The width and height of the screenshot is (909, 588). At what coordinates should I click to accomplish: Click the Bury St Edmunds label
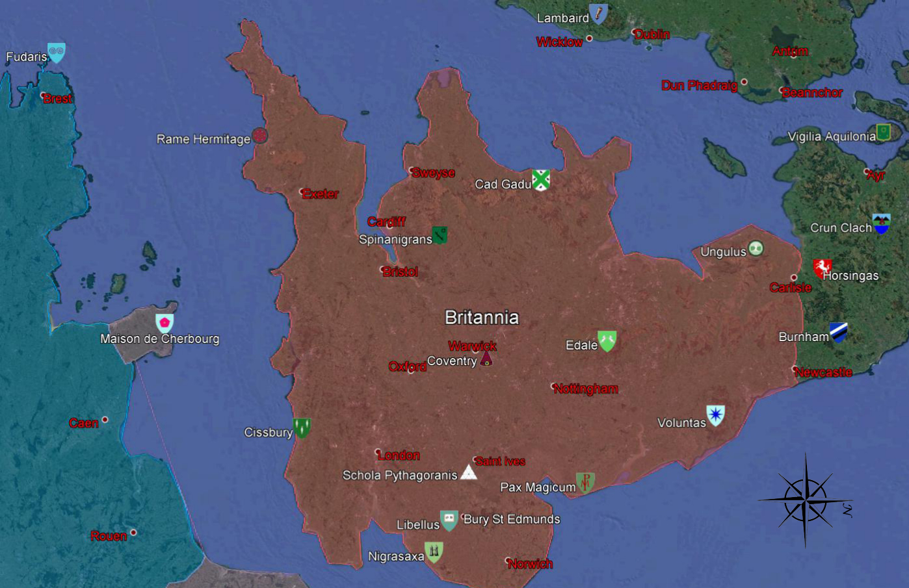point(512,519)
